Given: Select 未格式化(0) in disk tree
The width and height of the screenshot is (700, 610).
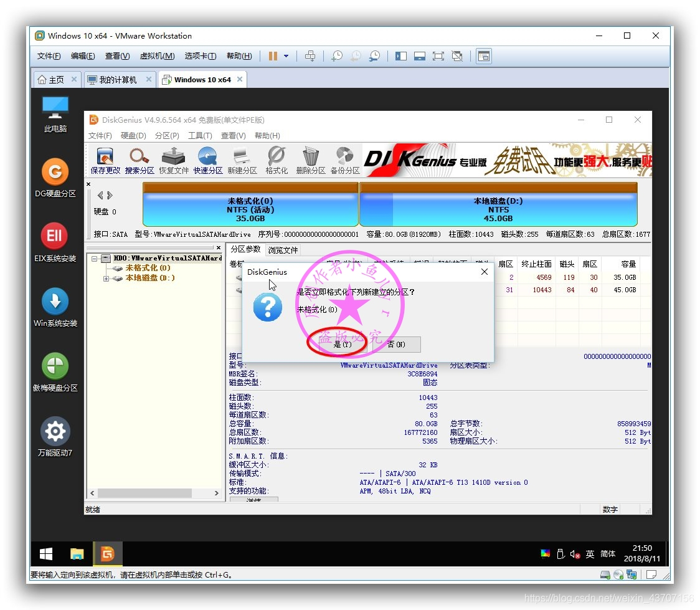Looking at the screenshot, I should point(148,268).
